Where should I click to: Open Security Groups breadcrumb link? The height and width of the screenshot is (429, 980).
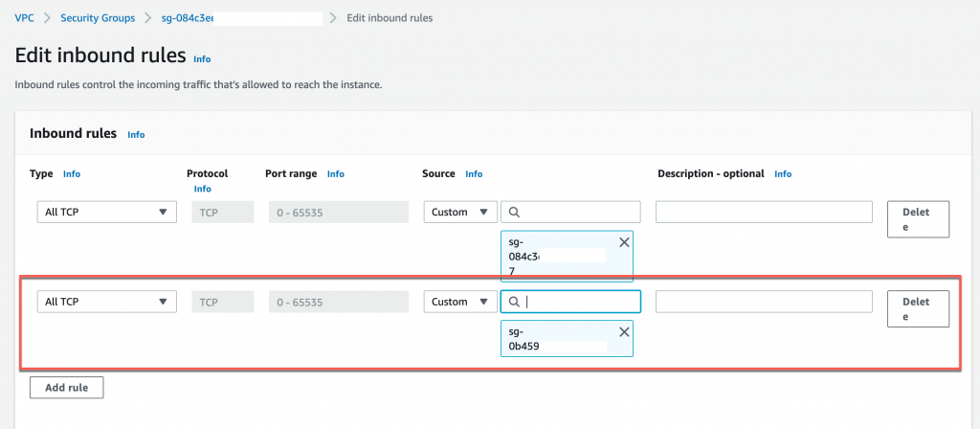(x=96, y=18)
